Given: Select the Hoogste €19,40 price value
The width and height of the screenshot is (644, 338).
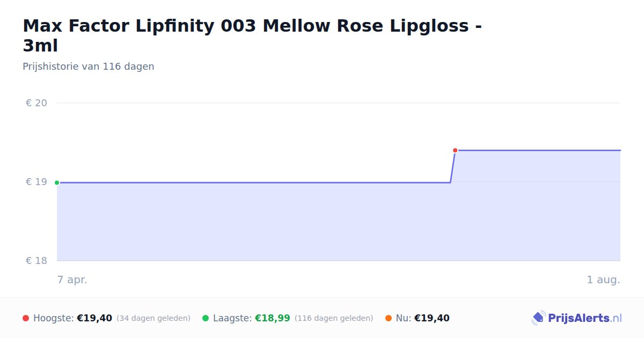Looking at the screenshot, I should (94, 318).
